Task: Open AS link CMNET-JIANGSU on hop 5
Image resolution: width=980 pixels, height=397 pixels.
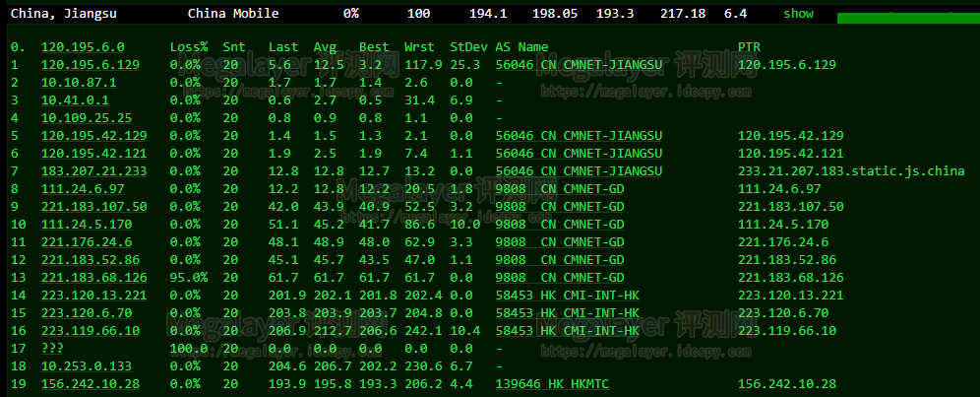Action: coord(579,136)
